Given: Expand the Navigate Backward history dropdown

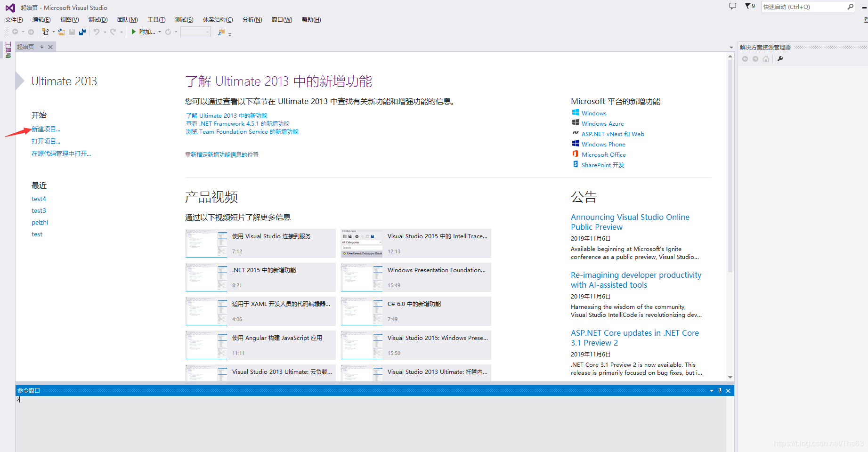Looking at the screenshot, I should point(23,32).
